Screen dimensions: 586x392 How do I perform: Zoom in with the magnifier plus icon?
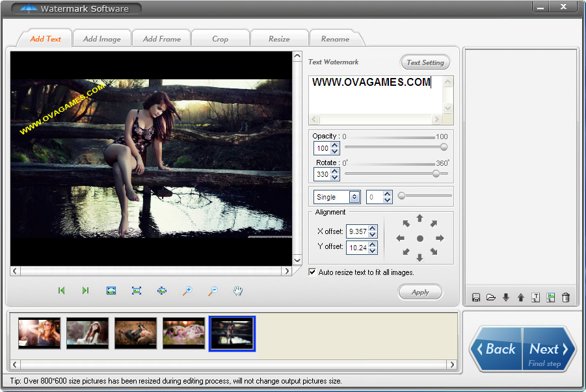(187, 291)
